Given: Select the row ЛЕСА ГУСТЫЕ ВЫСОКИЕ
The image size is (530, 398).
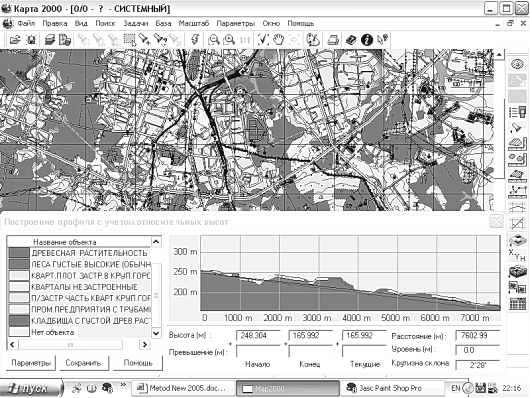Looking at the screenshot, I should (79, 264).
